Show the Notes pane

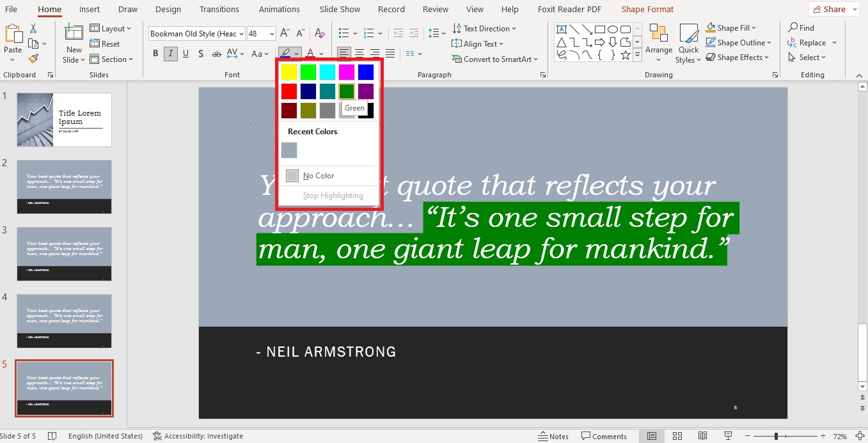pyautogui.click(x=553, y=436)
